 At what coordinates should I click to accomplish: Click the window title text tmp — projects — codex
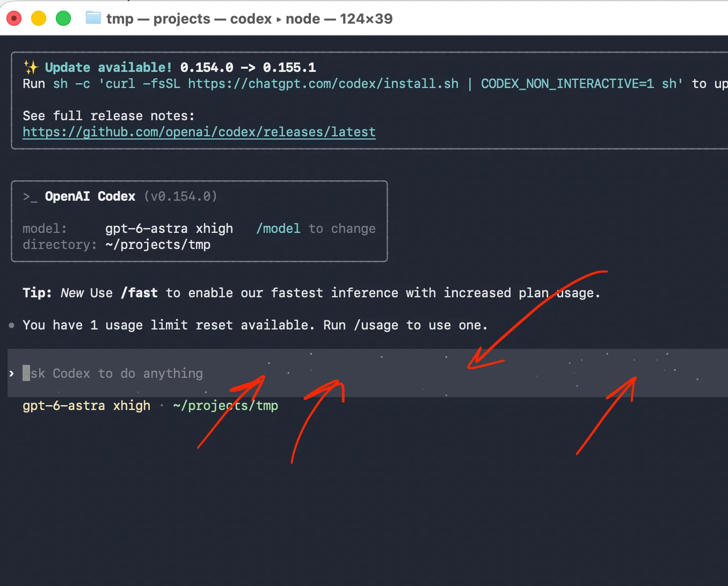tap(189, 19)
